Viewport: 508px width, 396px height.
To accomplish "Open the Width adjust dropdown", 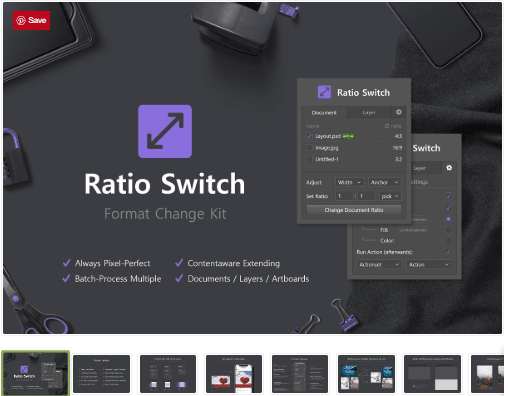I will tap(349, 182).
